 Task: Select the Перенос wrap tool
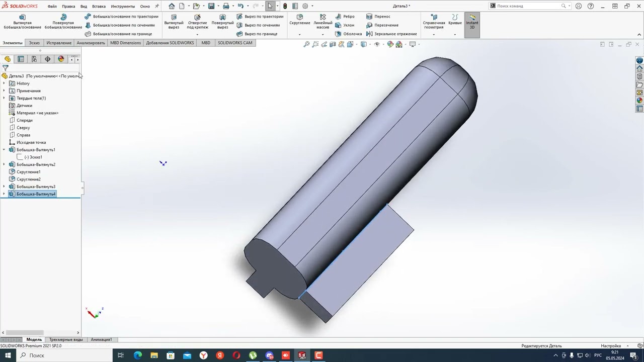click(x=378, y=17)
